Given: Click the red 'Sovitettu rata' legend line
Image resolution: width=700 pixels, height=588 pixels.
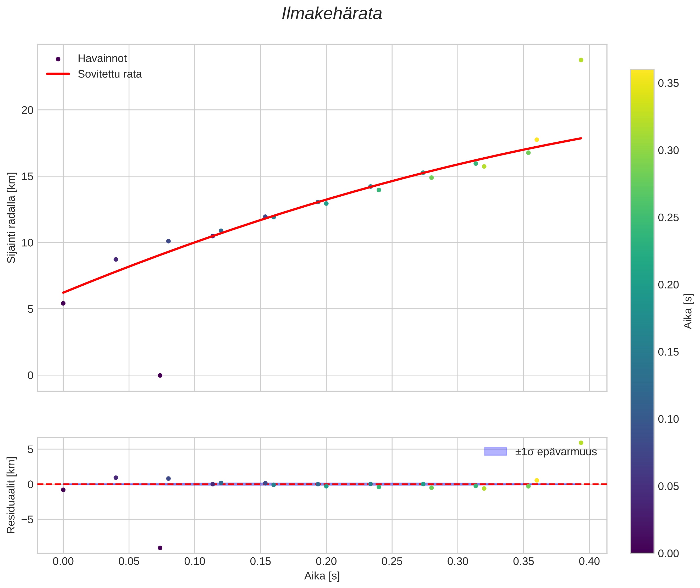Looking at the screenshot, I should pyautogui.click(x=58, y=74).
